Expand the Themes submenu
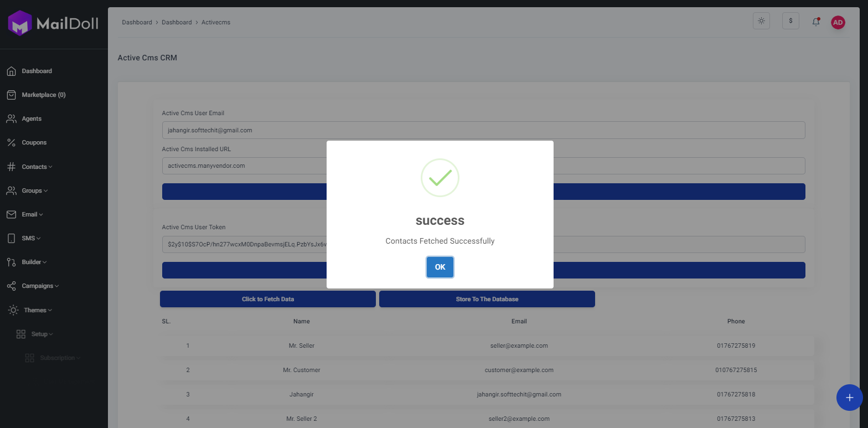 click(38, 310)
